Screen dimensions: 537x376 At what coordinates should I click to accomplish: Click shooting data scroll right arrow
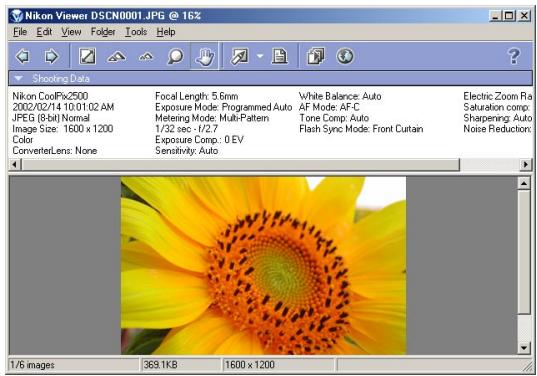(526, 165)
